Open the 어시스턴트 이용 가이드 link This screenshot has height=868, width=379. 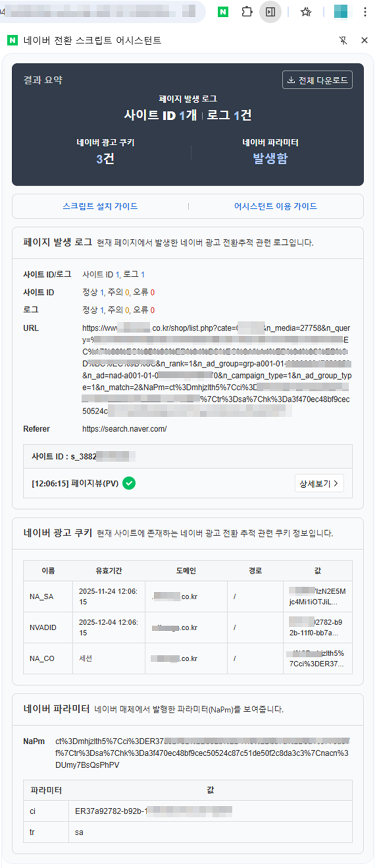276,206
